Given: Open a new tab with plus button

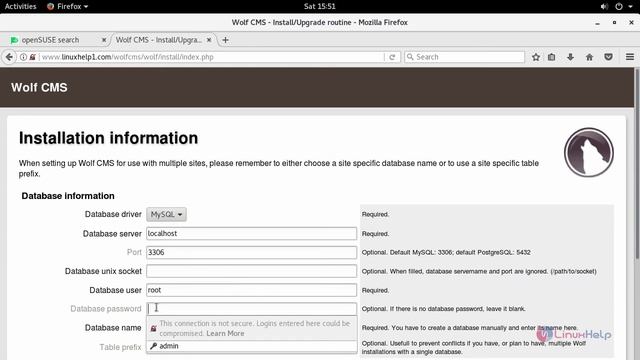Looking at the screenshot, I should pos(225,40).
